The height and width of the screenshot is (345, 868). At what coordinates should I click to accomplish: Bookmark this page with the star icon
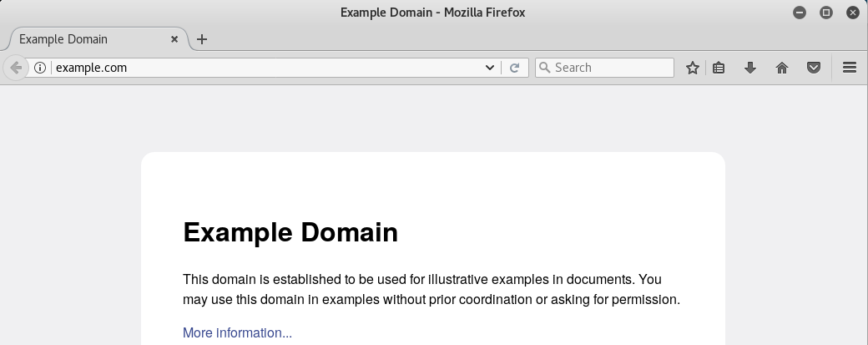(692, 68)
